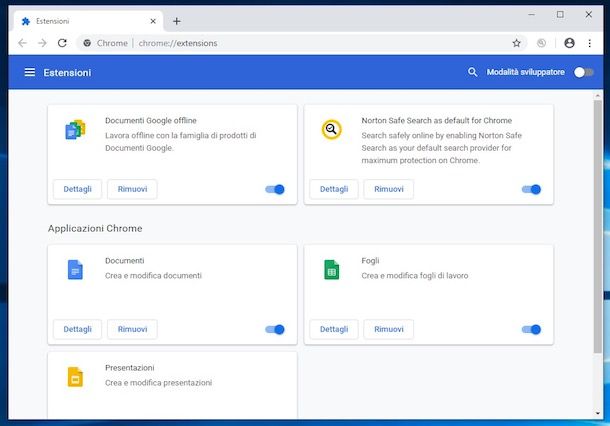Bookmark this page with the star icon

coord(516,43)
